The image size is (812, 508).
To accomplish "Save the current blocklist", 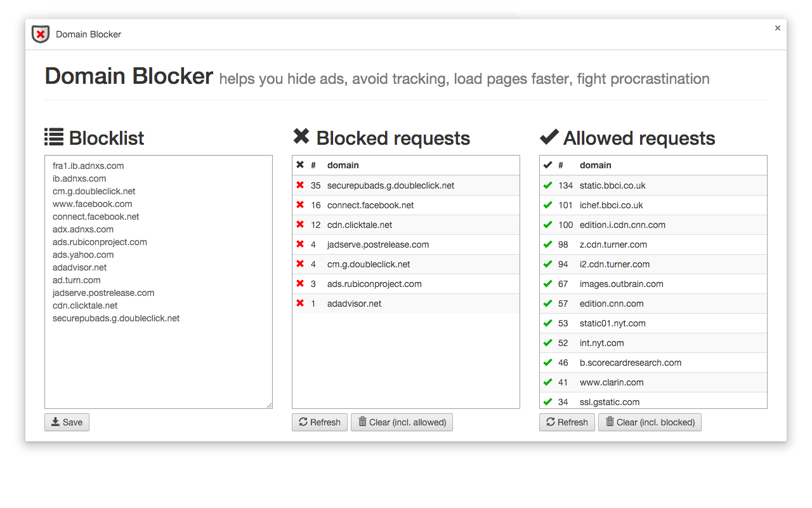I will coord(67,422).
